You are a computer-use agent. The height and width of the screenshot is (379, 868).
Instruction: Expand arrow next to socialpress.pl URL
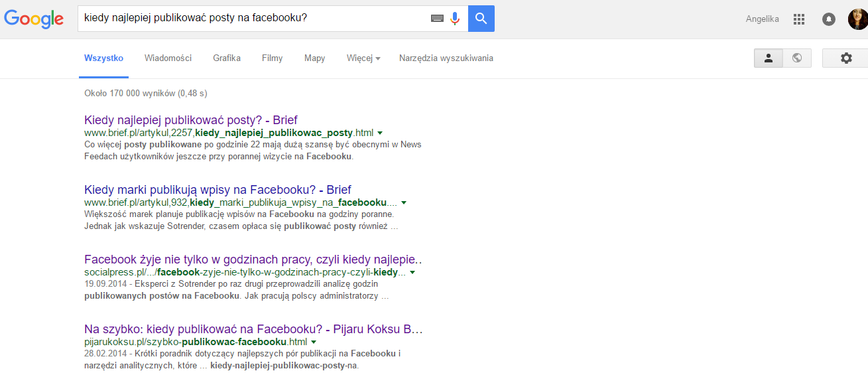412,273
